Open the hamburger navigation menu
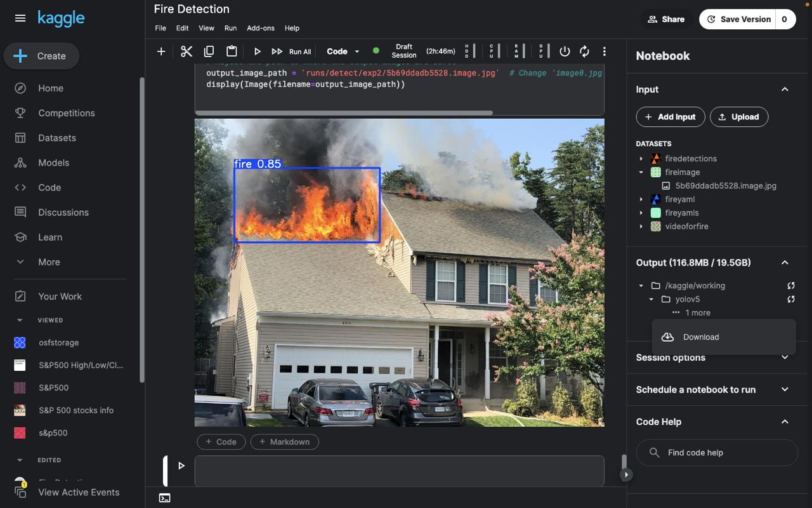This screenshot has height=508, width=812. click(20, 18)
